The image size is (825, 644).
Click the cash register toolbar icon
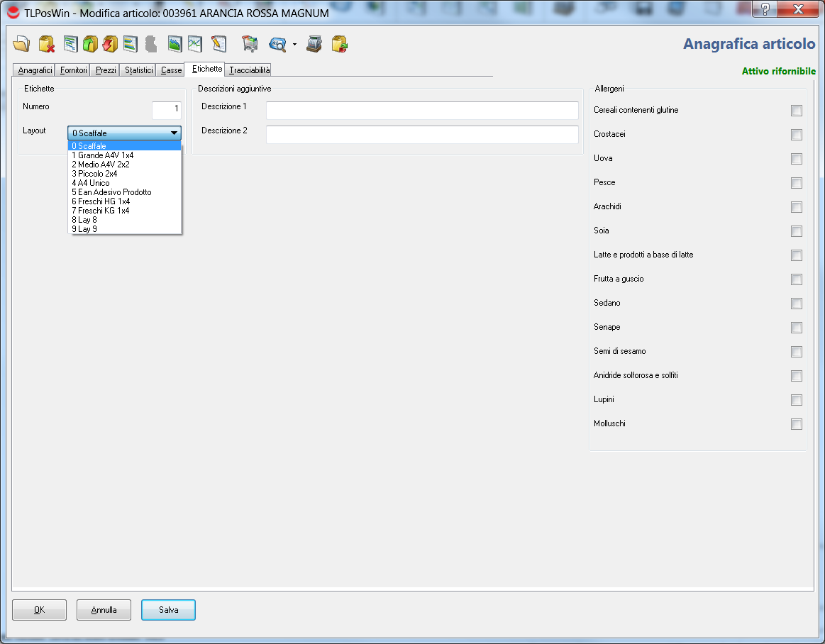(x=314, y=45)
